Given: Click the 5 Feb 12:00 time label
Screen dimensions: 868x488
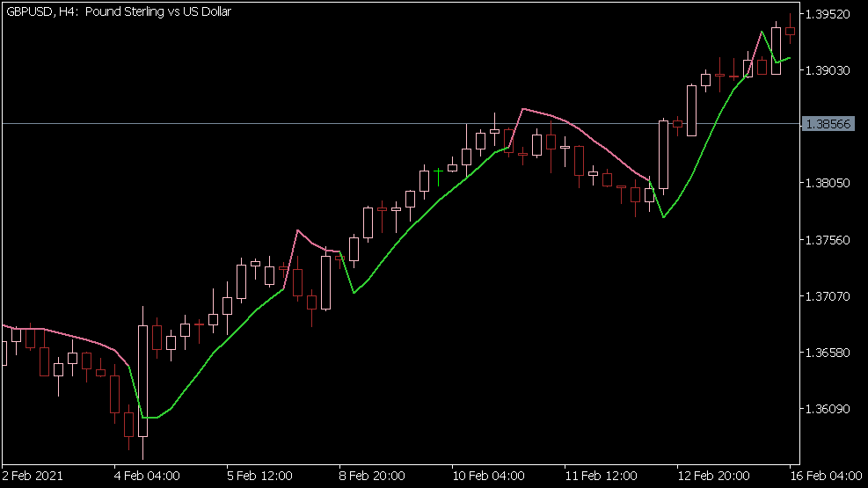Looking at the screenshot, I should 259,476.
